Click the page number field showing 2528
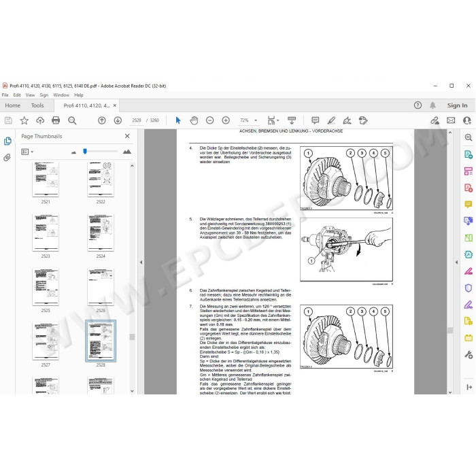 137,120
